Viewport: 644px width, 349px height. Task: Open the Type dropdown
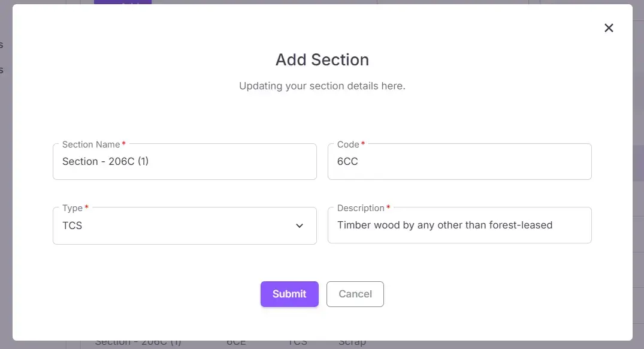pyautogui.click(x=185, y=226)
